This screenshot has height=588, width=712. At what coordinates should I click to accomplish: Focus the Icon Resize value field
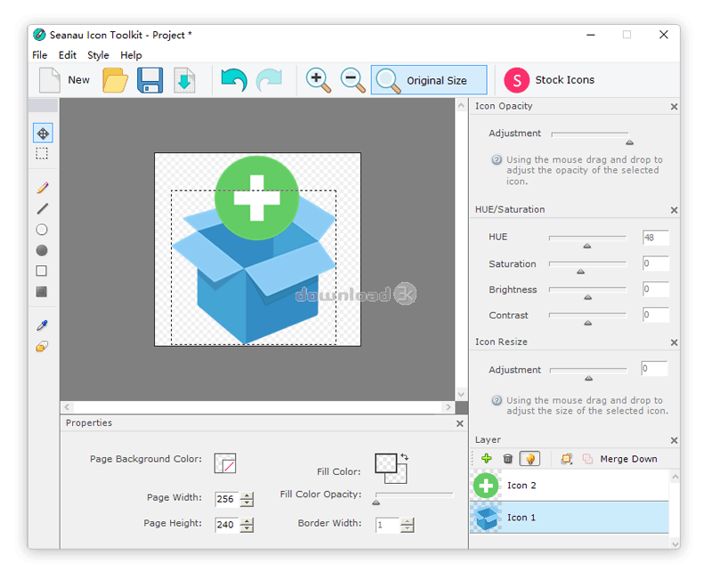654,368
